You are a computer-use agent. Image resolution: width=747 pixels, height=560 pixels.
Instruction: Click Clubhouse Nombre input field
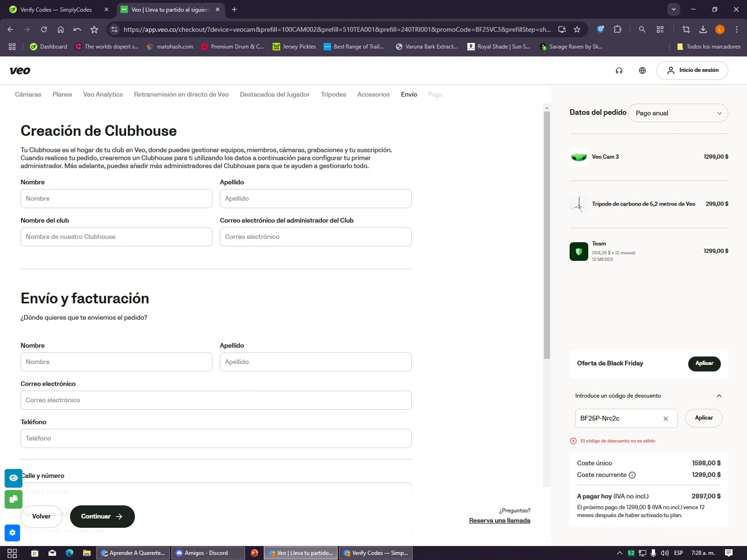coord(116,199)
